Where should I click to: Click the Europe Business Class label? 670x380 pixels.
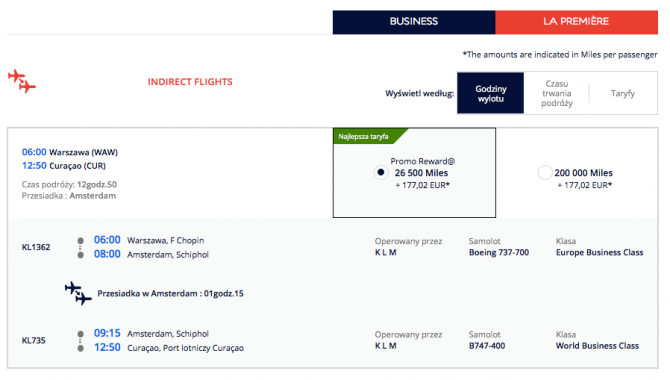(x=599, y=252)
